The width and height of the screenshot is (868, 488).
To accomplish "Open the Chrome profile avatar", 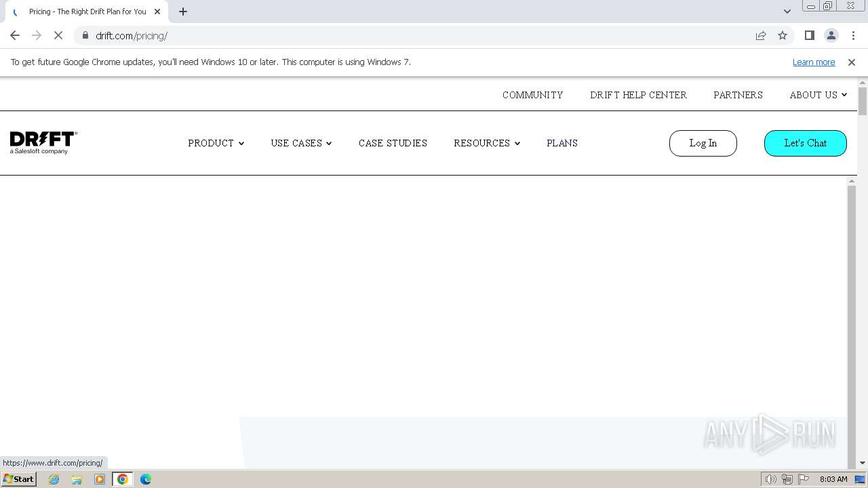I will pos(831,35).
